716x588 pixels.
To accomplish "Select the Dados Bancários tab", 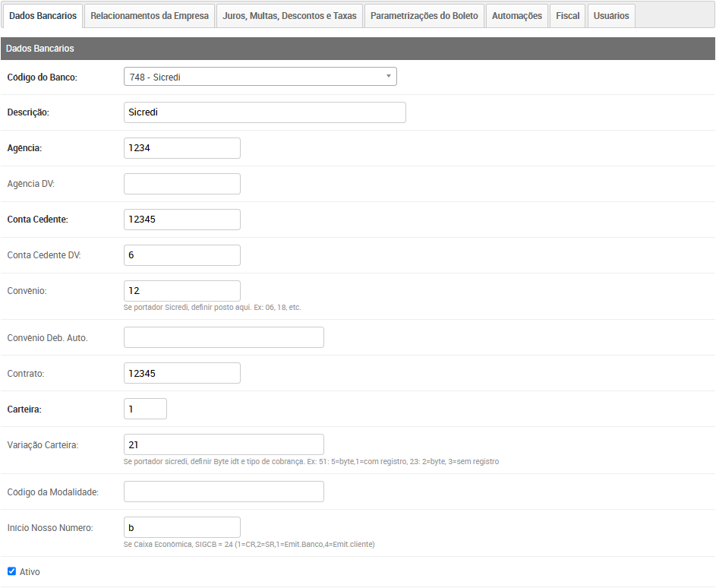I will point(43,16).
